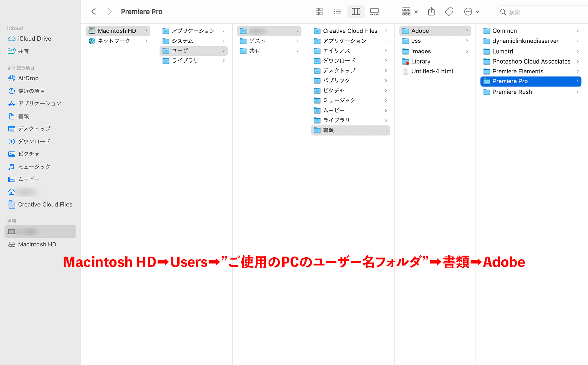This screenshot has height=365, width=588.
Task: Open the grouping options dropdown
Action: (x=409, y=11)
